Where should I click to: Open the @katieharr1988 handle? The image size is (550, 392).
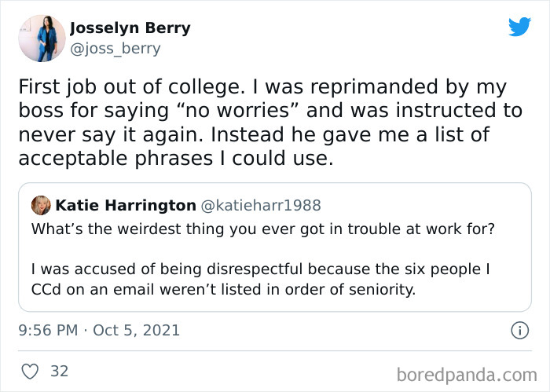coord(262,206)
